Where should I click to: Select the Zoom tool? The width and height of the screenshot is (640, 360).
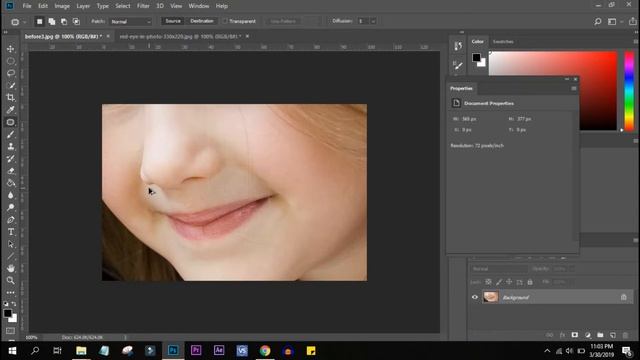point(11,280)
